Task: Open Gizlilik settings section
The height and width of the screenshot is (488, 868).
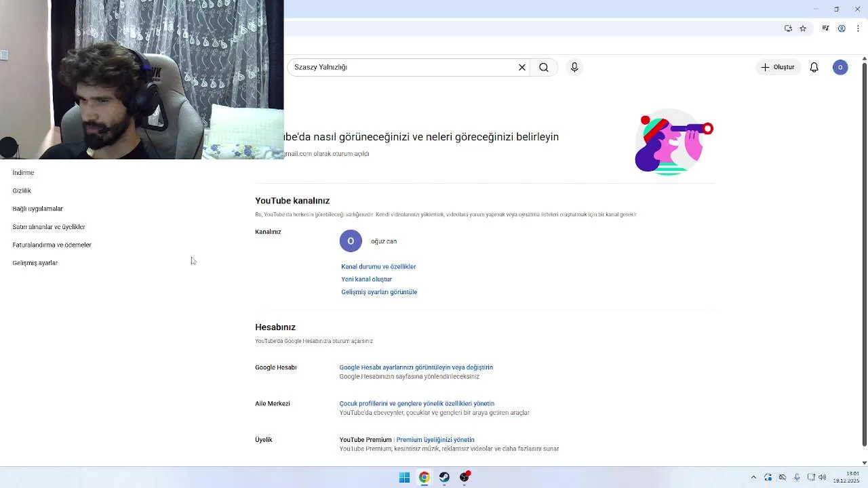Action: tap(22, 190)
